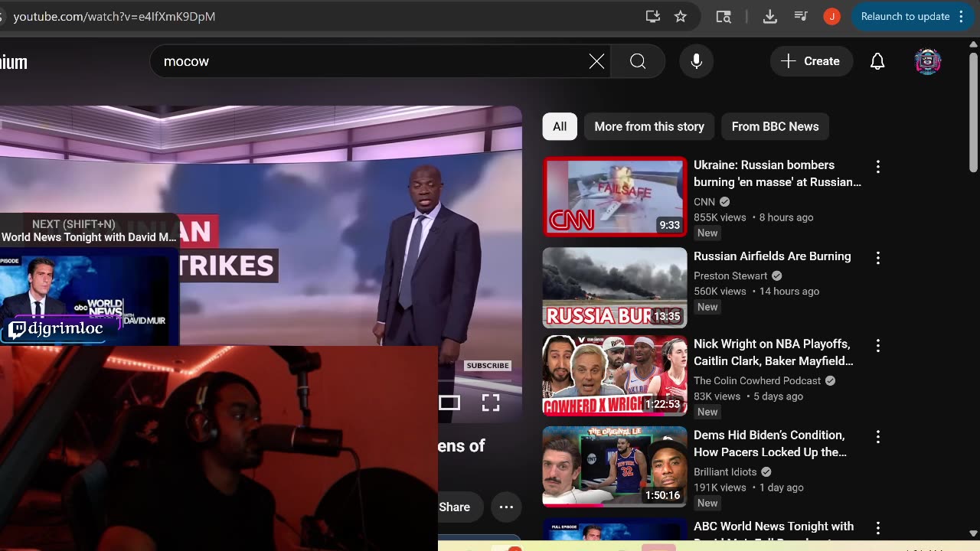980x551 pixels.
Task: Enter full screen on the video player
Action: tap(490, 403)
